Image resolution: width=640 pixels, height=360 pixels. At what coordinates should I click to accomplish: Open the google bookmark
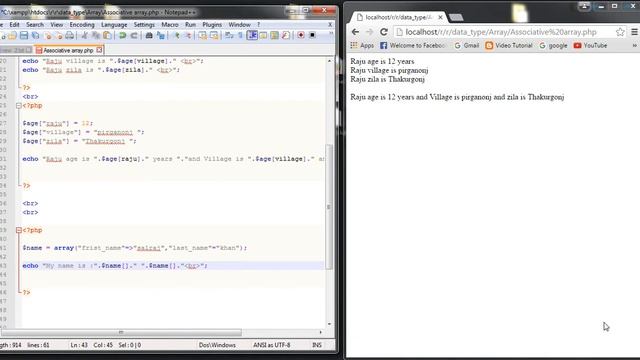coord(553,45)
